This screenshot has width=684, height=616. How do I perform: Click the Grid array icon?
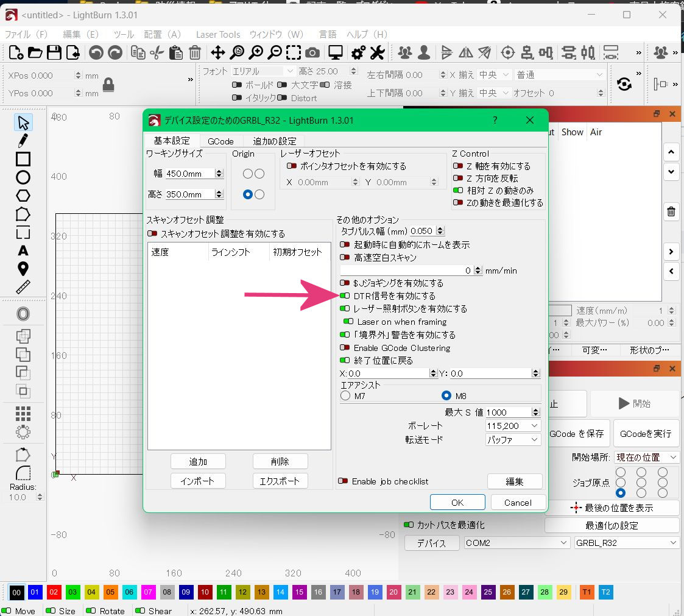[23, 414]
